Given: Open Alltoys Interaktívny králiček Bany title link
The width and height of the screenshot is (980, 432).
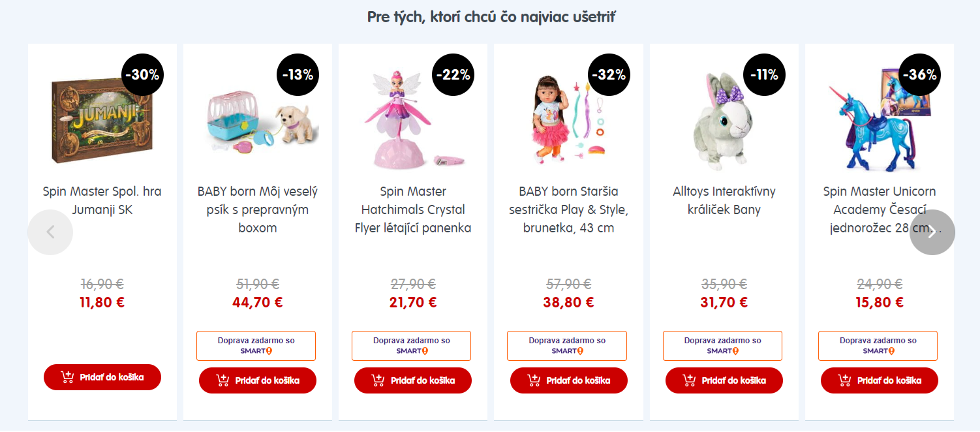Looking at the screenshot, I should point(724,201).
